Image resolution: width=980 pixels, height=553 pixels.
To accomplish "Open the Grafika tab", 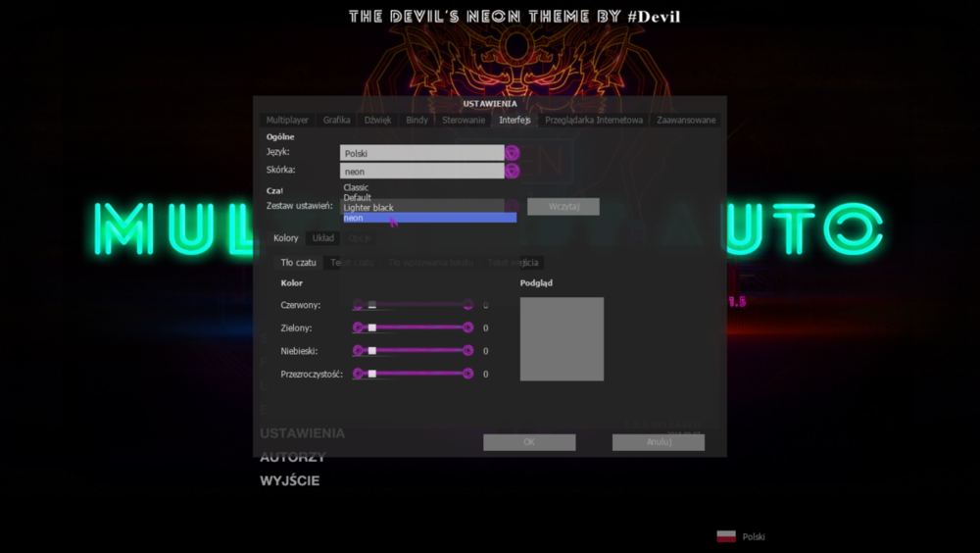I will coord(336,120).
